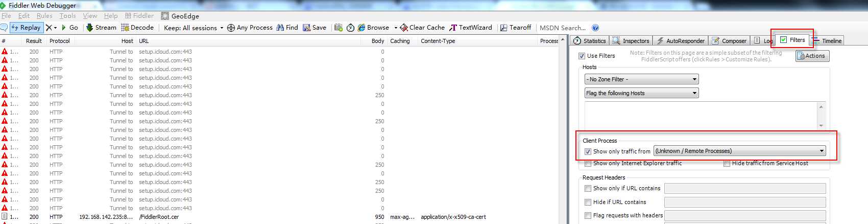
Task: Click the Go resume button
Action: click(x=70, y=28)
